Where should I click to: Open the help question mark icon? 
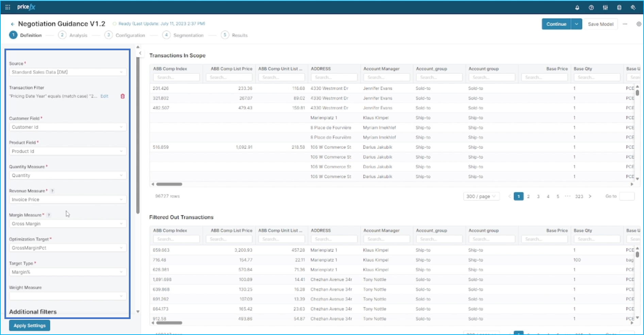click(591, 7)
